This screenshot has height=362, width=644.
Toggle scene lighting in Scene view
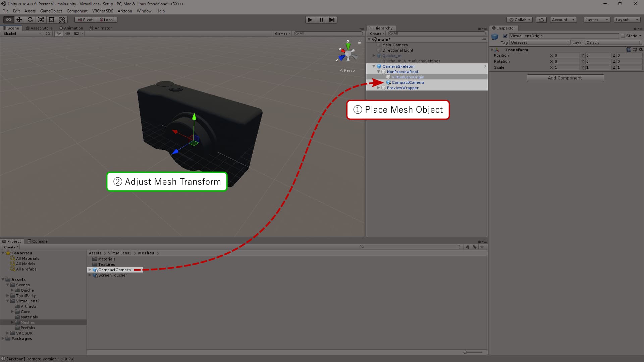pos(59,34)
